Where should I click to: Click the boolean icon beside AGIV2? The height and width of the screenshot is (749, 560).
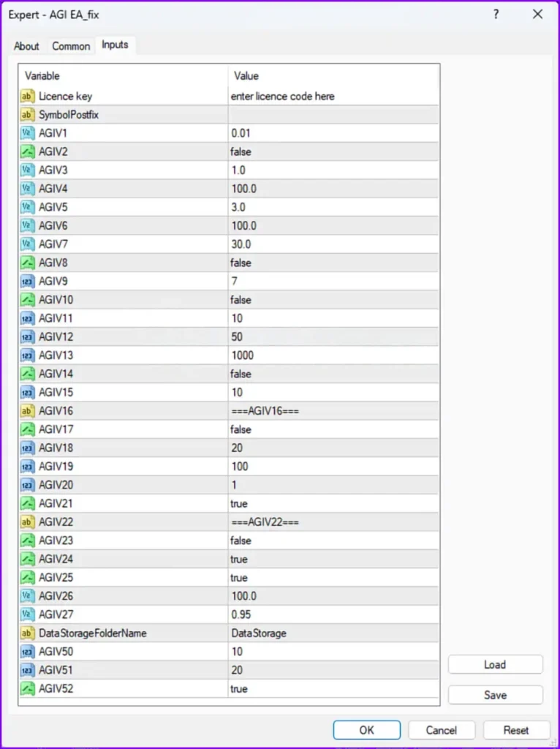(28, 152)
